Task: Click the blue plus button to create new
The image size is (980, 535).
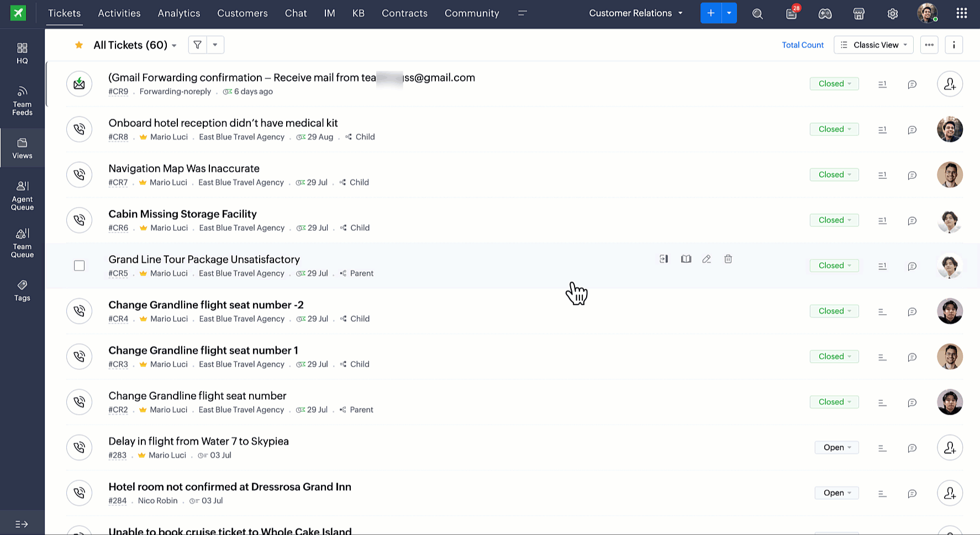Action: (711, 13)
